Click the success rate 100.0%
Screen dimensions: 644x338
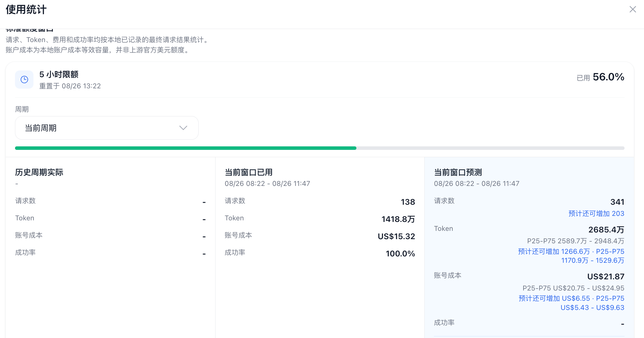(400, 253)
